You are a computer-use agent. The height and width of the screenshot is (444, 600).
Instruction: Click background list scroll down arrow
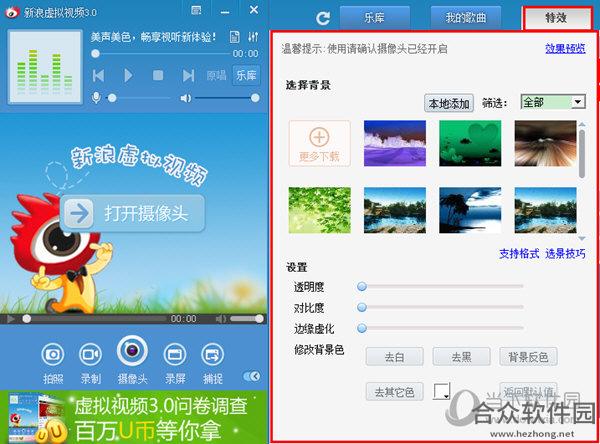[582, 238]
